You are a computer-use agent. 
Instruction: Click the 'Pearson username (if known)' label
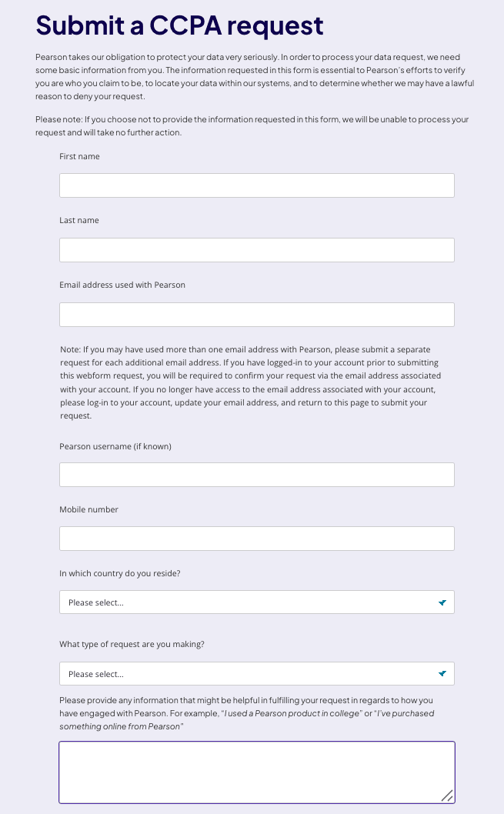point(115,446)
